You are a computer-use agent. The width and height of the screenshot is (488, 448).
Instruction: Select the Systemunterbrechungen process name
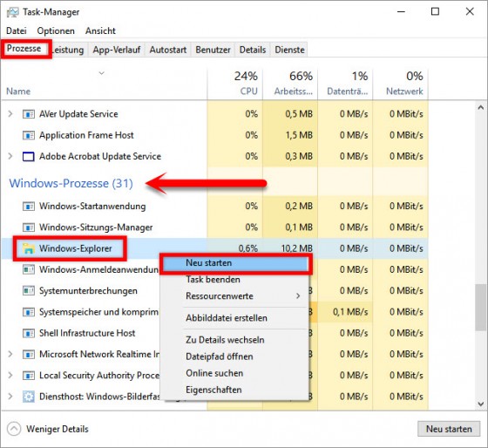point(88,291)
